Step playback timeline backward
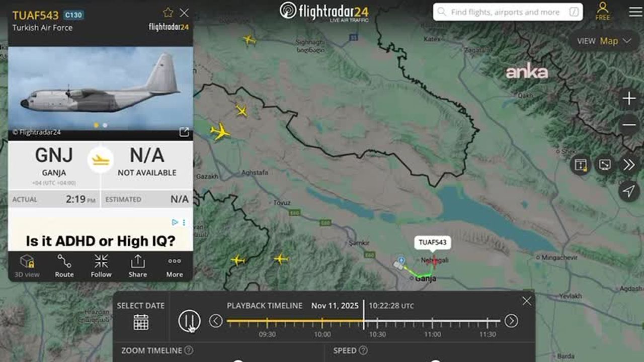 (x=216, y=321)
